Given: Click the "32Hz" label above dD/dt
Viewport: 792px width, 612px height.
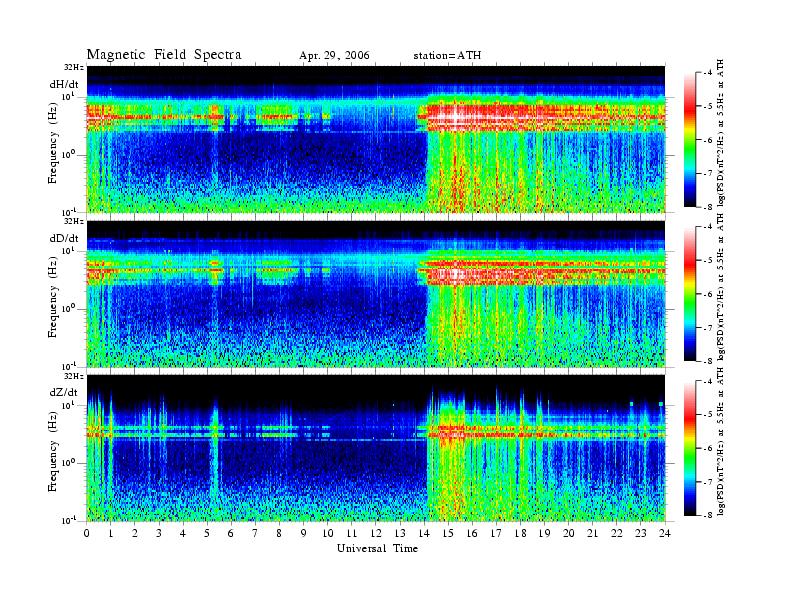Looking at the screenshot, I should point(74,221).
